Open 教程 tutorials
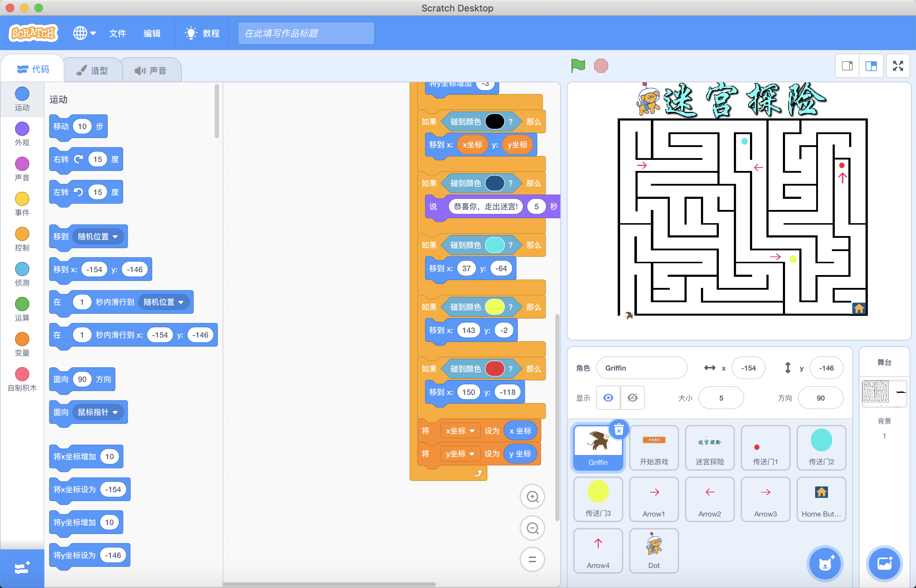The image size is (916, 588). pos(203,33)
